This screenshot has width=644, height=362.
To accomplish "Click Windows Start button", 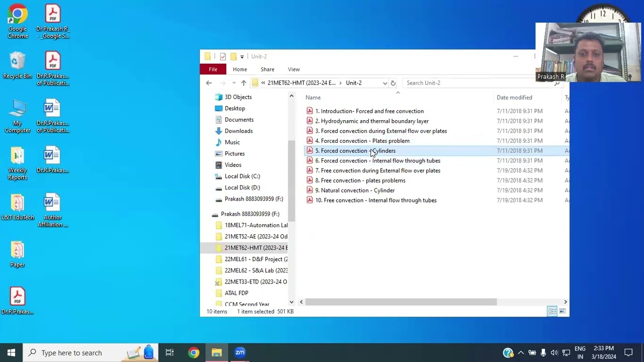I will 11,353.
